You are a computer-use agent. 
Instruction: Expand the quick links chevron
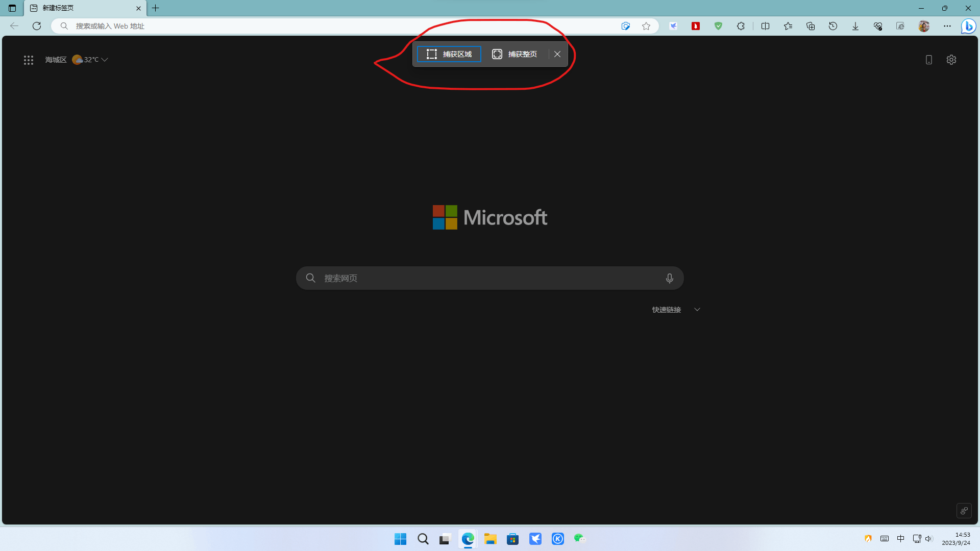point(697,310)
